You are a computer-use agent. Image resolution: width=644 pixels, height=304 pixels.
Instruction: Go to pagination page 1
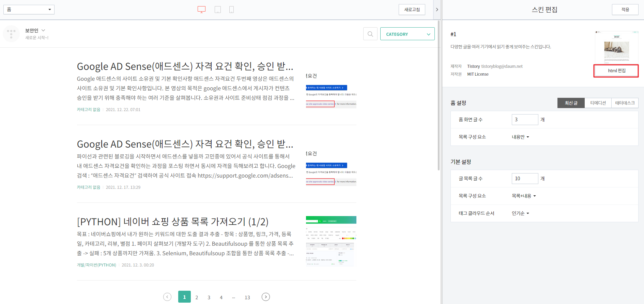tap(184, 297)
